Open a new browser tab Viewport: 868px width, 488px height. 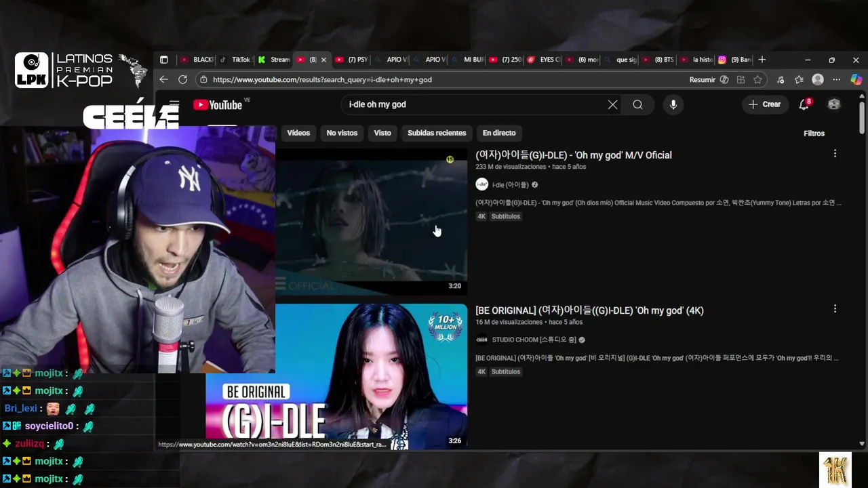762,60
